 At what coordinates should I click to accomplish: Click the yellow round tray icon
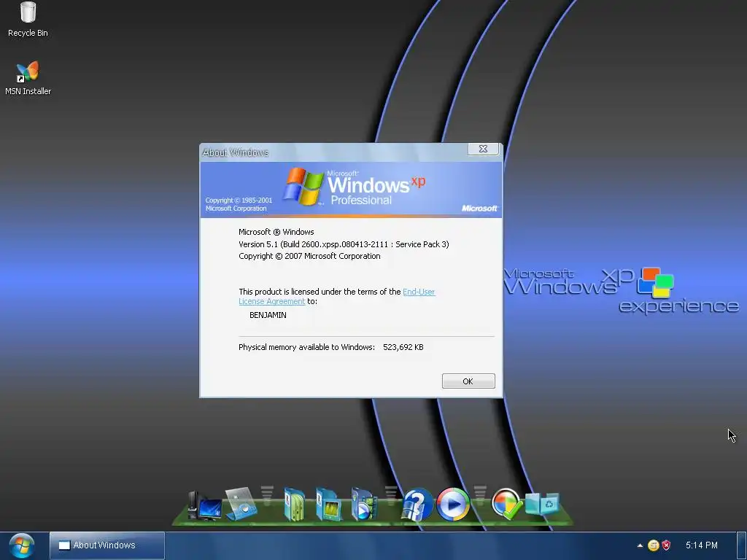pos(654,545)
